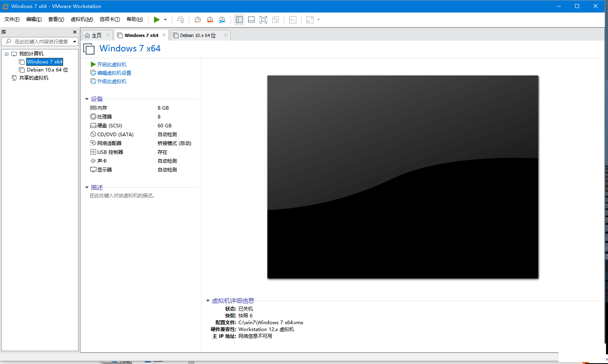Collapse the 虚拟机详细信息 section
Image resolution: width=608 pixels, height=364 pixels.
(208, 301)
